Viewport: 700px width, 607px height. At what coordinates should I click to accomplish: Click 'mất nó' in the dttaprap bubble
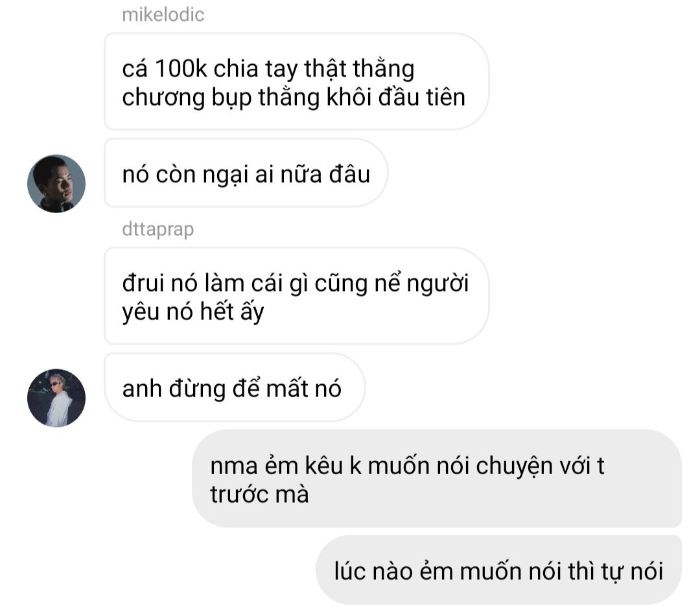(304, 388)
